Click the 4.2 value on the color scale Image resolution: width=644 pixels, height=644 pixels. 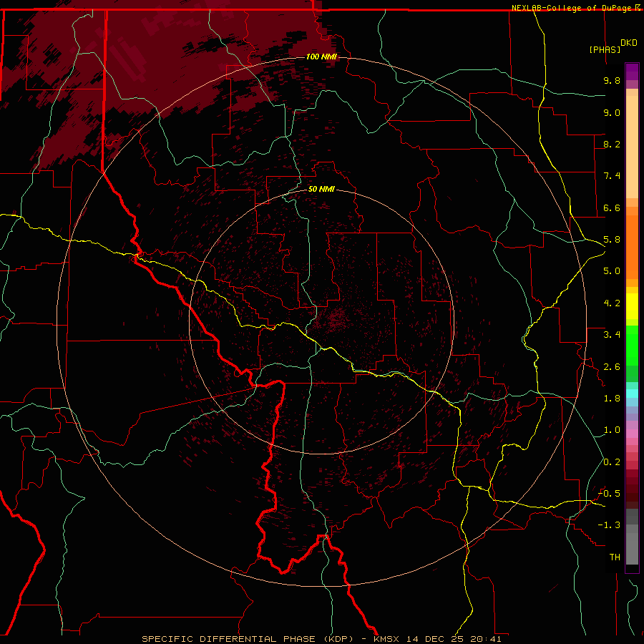[x=612, y=303]
